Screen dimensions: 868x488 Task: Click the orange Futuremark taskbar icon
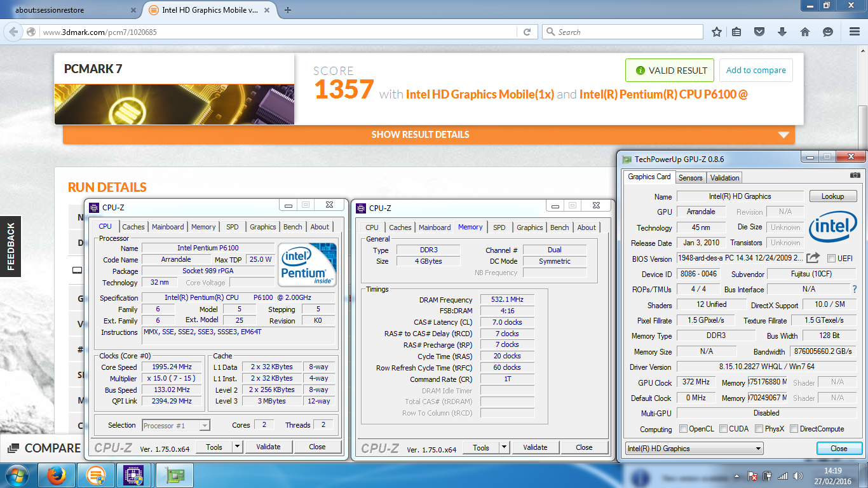(95, 475)
